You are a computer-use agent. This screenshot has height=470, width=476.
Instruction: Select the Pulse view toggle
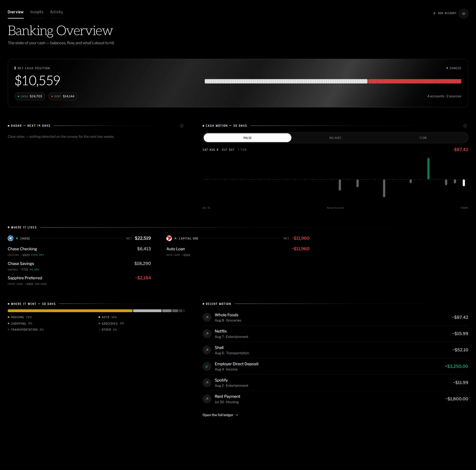248,138
